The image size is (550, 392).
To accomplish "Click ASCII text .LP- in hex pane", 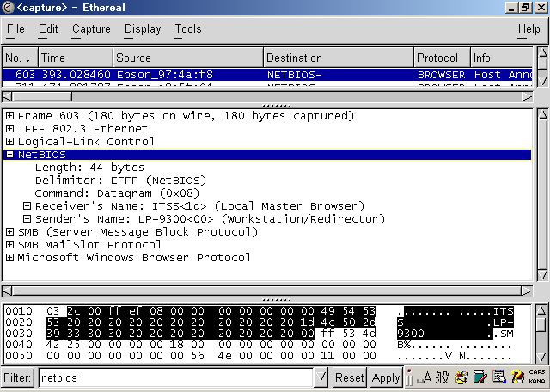I will pos(499,322).
